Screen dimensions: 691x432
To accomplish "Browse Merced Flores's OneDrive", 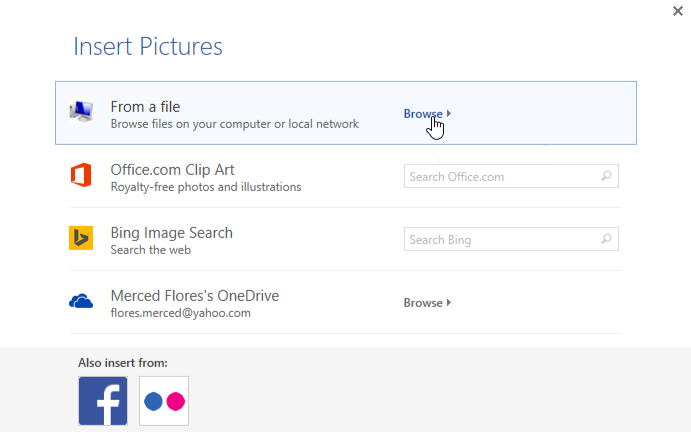I will click(x=423, y=303).
